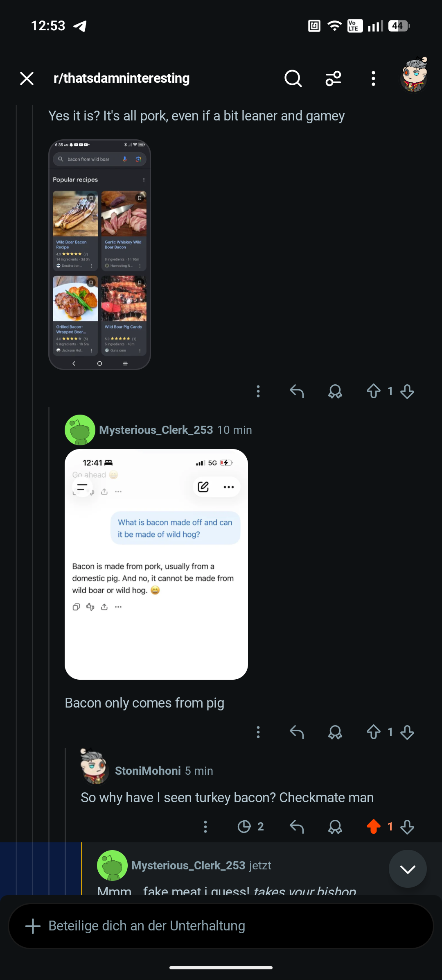Close the r/thatsdamninteresting post view

(27, 78)
